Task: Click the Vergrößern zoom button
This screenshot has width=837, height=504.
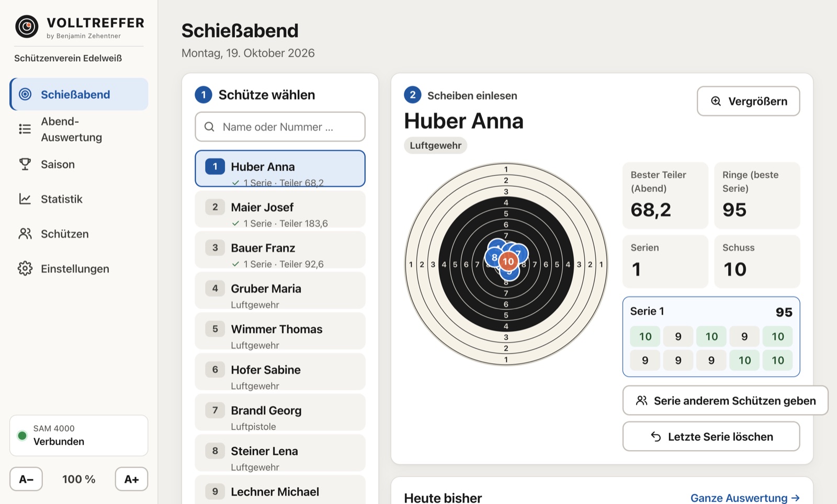Action: (x=748, y=101)
